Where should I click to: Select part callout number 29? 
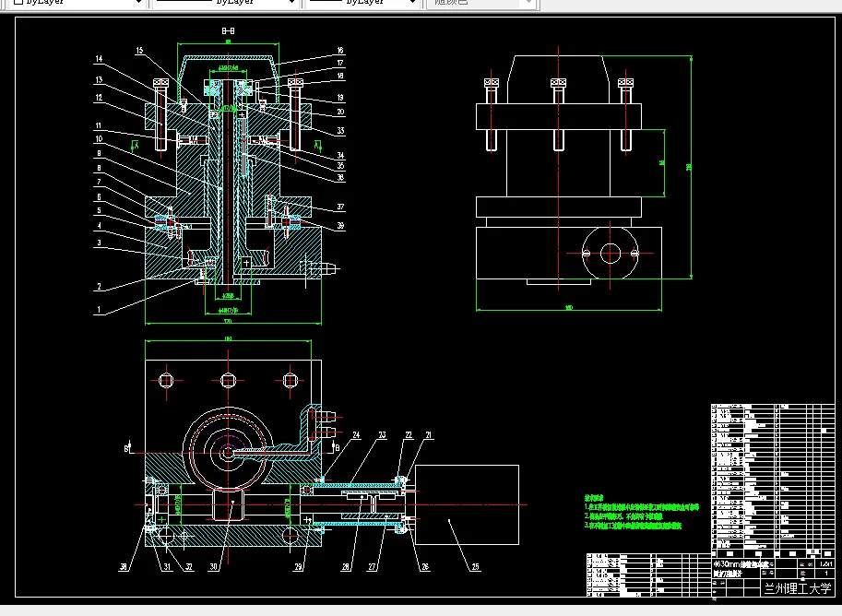coord(299,566)
